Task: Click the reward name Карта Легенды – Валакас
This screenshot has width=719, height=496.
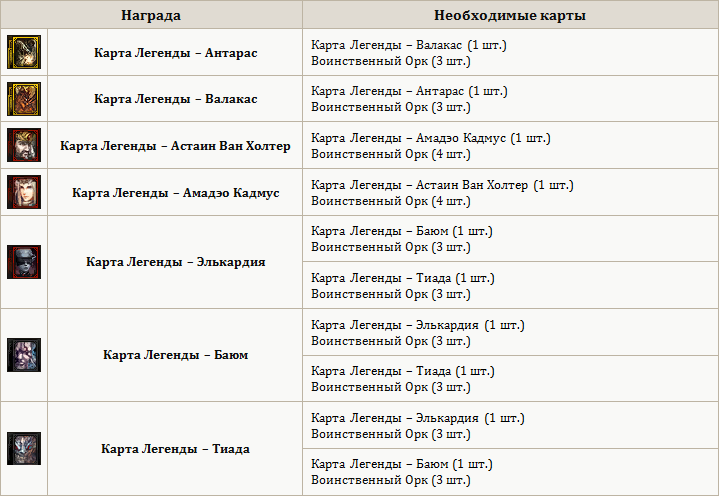Action: coord(176,99)
